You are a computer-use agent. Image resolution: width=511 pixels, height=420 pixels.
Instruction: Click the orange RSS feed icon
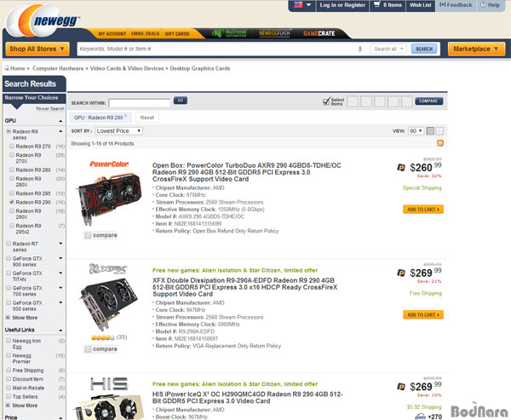[440, 143]
